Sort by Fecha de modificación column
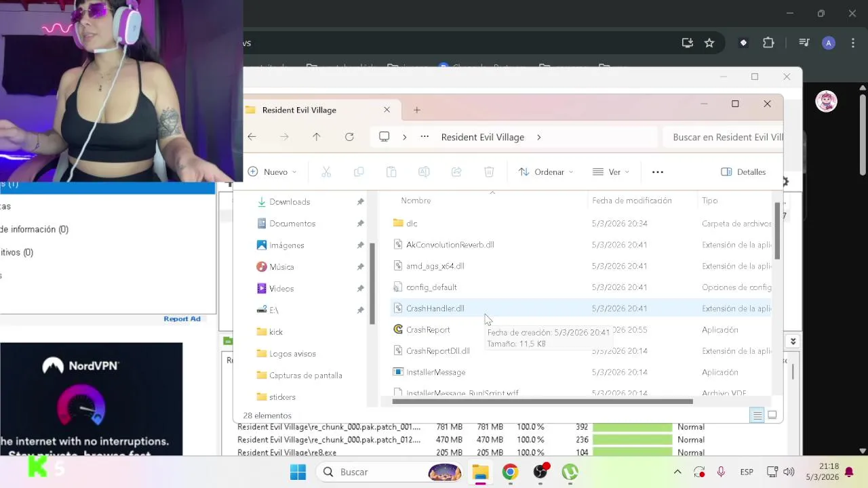The width and height of the screenshot is (868, 488). pos(631,201)
